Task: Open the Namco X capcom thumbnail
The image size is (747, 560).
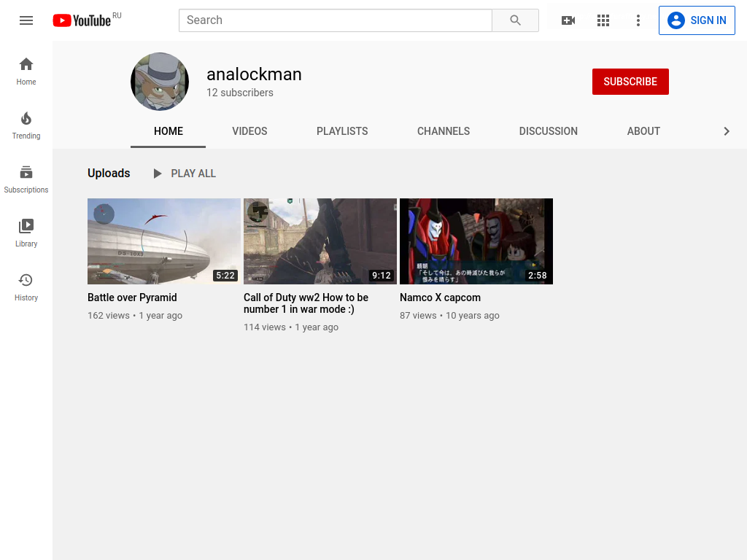Action: (x=476, y=241)
